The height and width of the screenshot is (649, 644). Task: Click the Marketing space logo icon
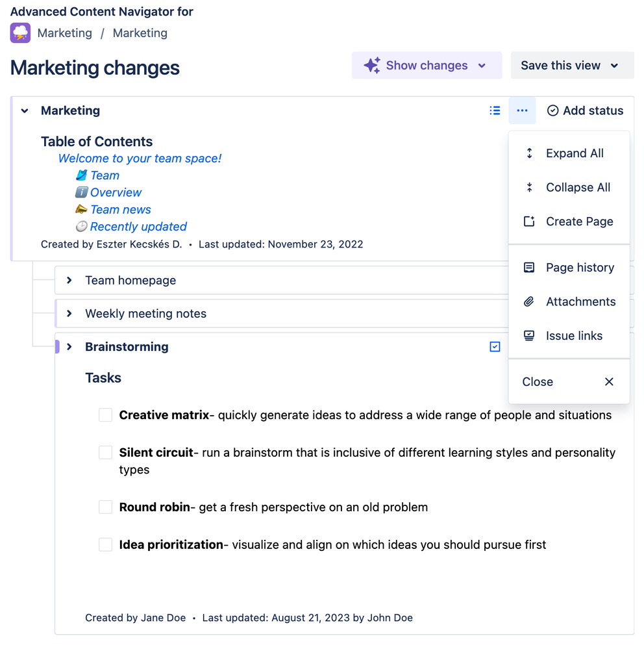20,33
